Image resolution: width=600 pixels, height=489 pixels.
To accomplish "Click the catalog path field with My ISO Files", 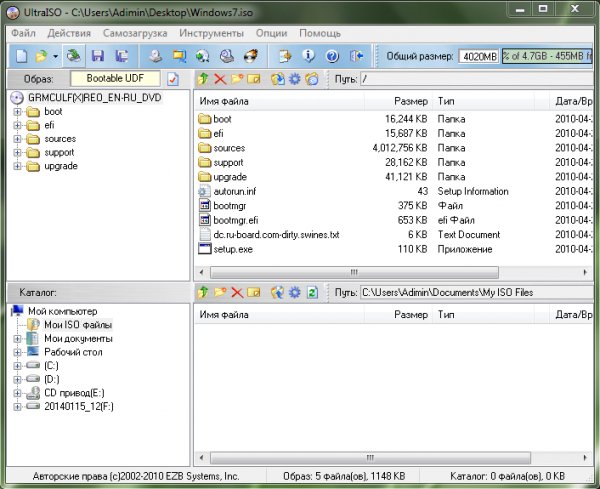I will tap(477, 293).
